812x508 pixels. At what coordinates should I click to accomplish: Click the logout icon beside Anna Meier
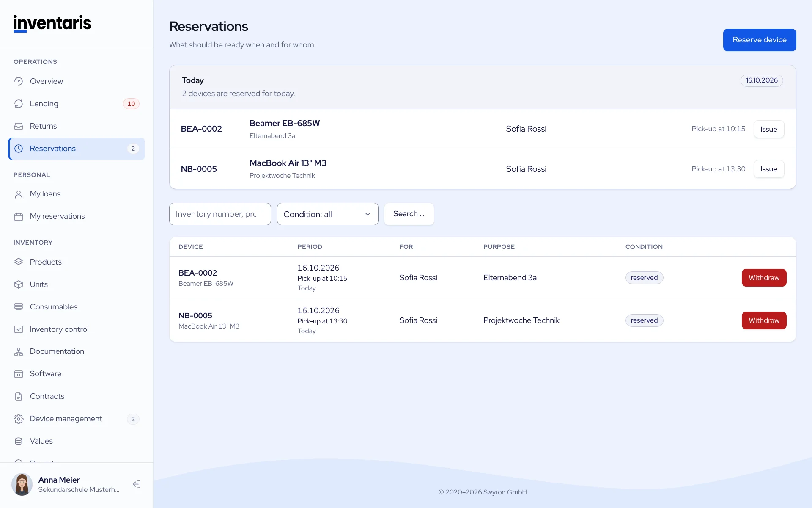(137, 484)
